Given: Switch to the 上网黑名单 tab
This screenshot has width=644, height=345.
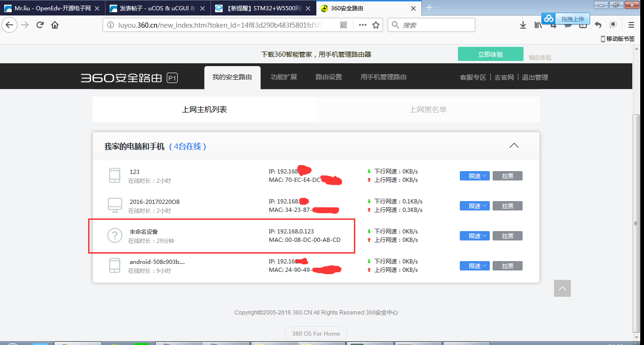Looking at the screenshot, I should point(428,109).
